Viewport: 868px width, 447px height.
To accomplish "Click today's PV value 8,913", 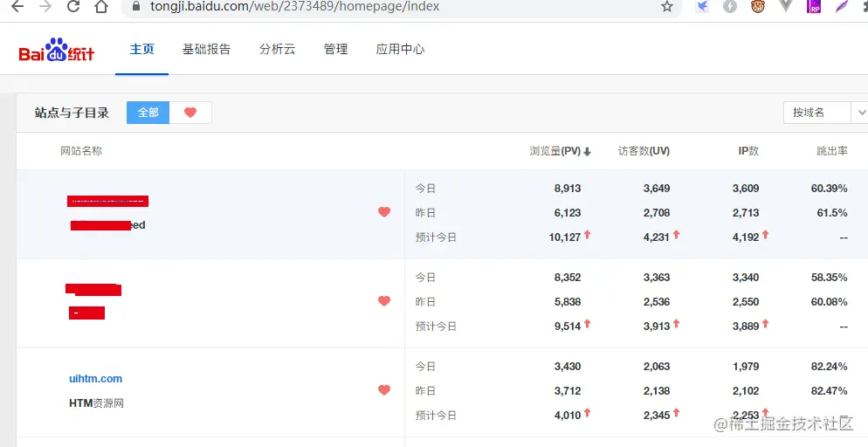I will coord(568,188).
